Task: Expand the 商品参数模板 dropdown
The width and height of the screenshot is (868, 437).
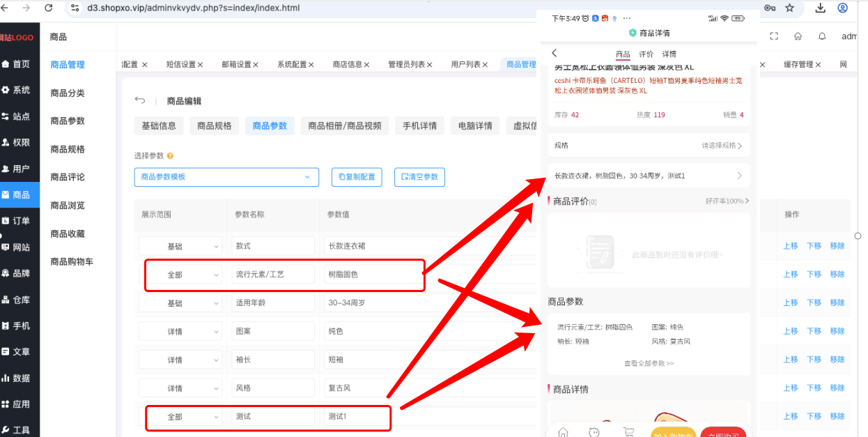Action: coord(226,177)
